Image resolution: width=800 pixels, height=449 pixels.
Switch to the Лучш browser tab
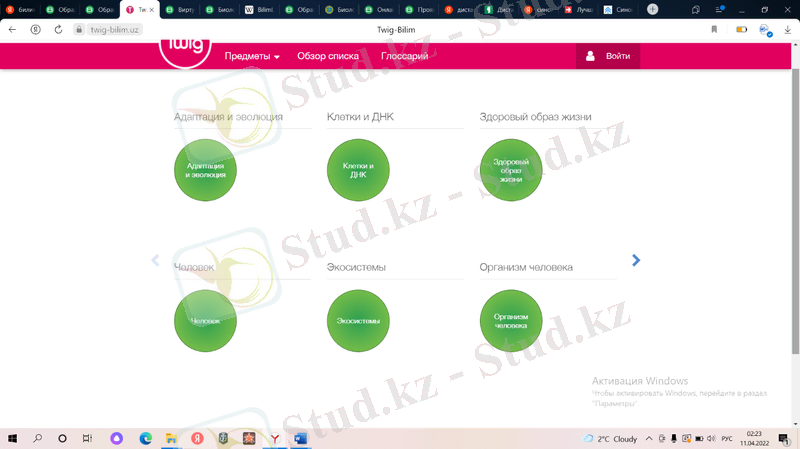click(579, 9)
